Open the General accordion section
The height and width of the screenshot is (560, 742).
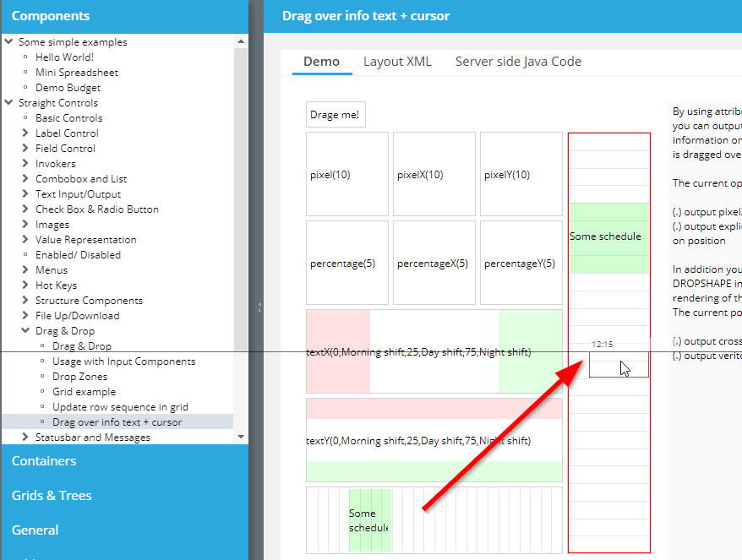pos(35,530)
